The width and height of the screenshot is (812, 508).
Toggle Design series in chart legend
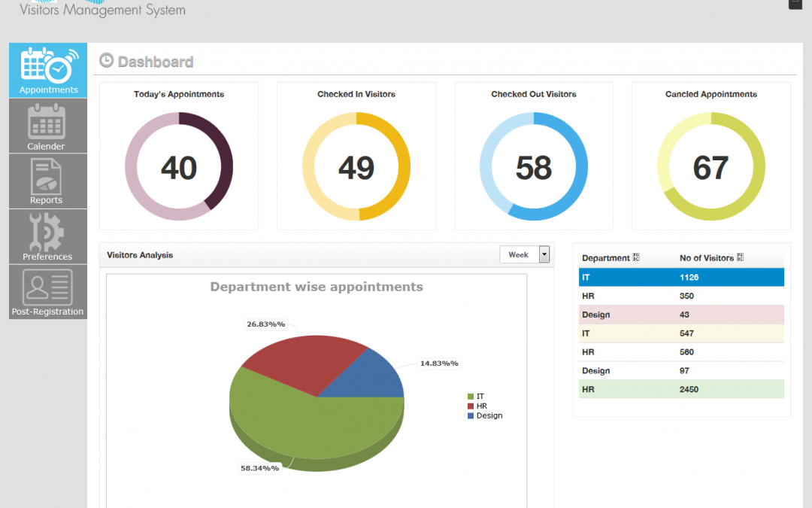tap(485, 415)
